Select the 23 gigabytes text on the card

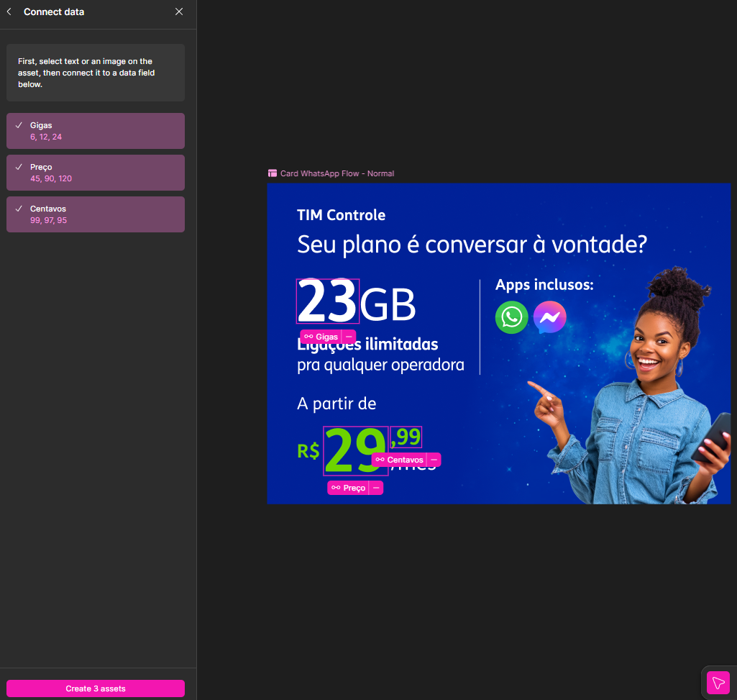pyautogui.click(x=328, y=301)
